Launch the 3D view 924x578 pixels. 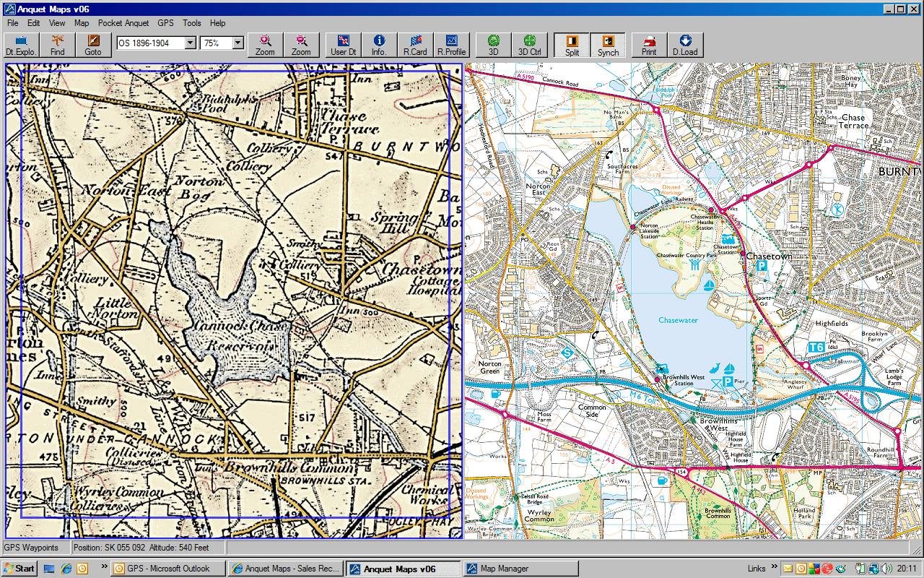[x=494, y=45]
